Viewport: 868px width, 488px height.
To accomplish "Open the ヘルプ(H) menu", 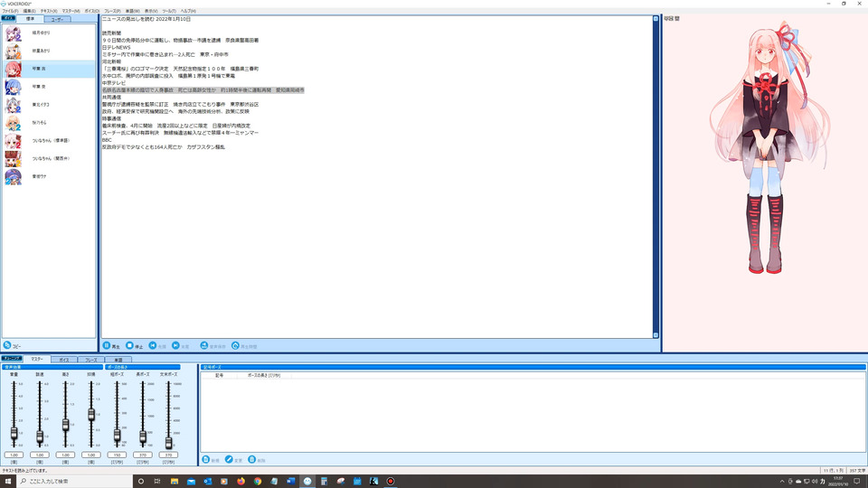I will pyautogui.click(x=188, y=11).
